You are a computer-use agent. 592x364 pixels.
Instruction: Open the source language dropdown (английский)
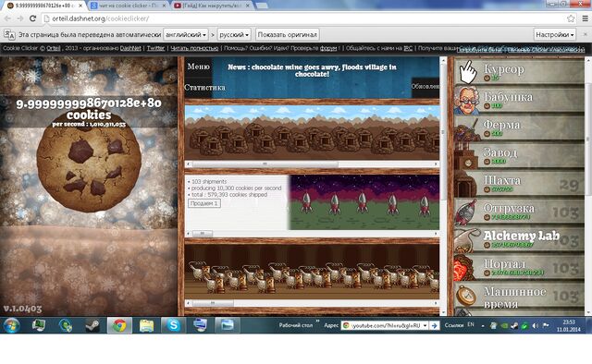tap(186, 35)
